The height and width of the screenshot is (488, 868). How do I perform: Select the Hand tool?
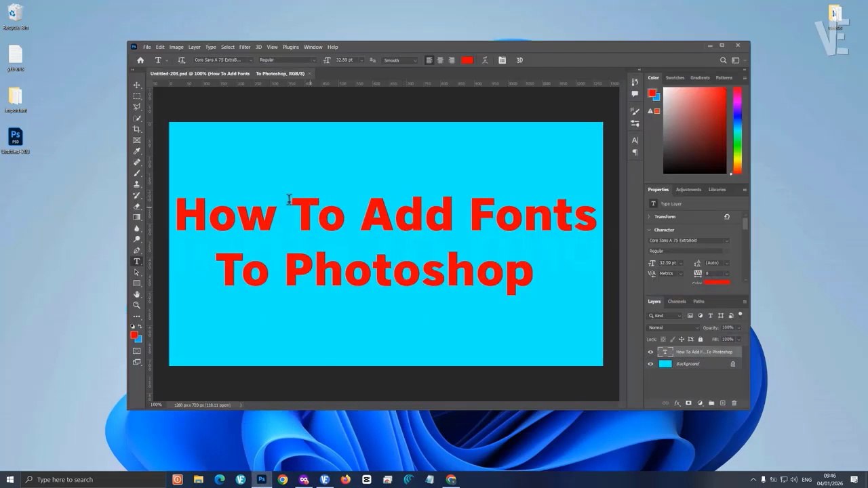[137, 294]
